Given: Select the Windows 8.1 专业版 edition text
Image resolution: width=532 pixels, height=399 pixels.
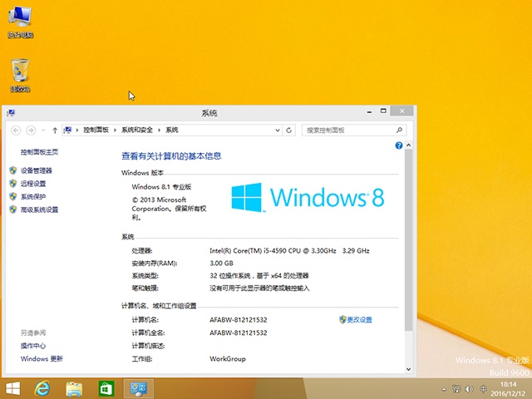Looking at the screenshot, I should 161,187.
